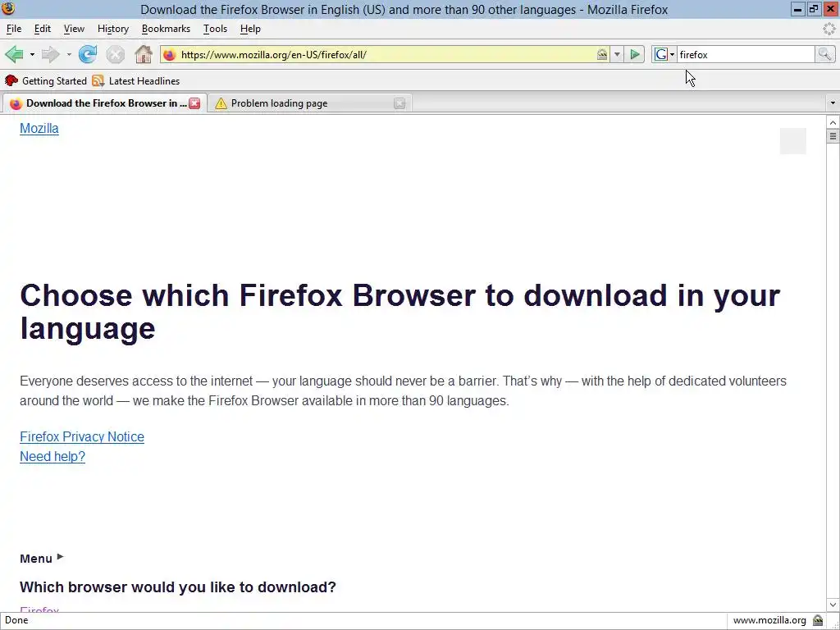
Task: Restore down the Firefox window
Action: click(814, 9)
